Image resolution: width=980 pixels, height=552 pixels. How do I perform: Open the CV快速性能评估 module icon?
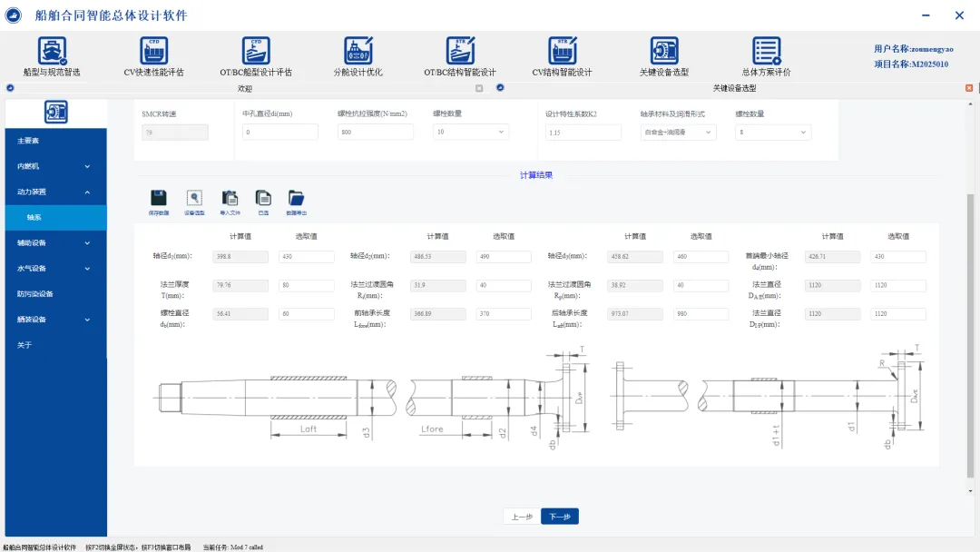click(153, 50)
